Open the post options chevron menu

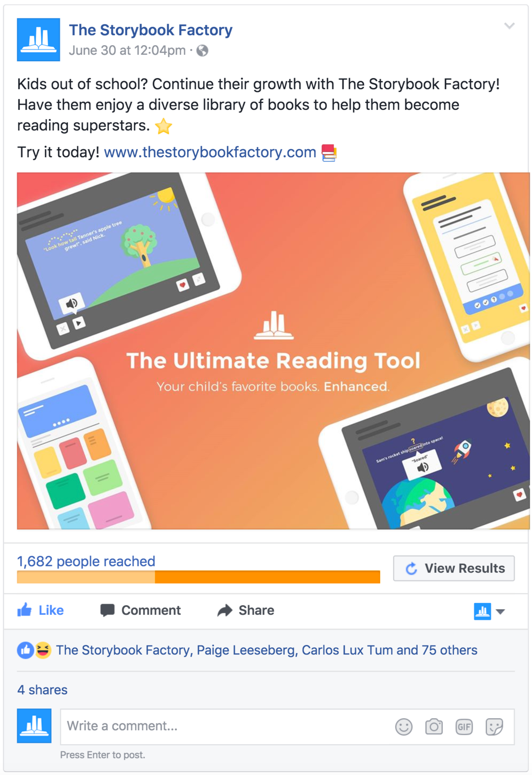pyautogui.click(x=509, y=26)
